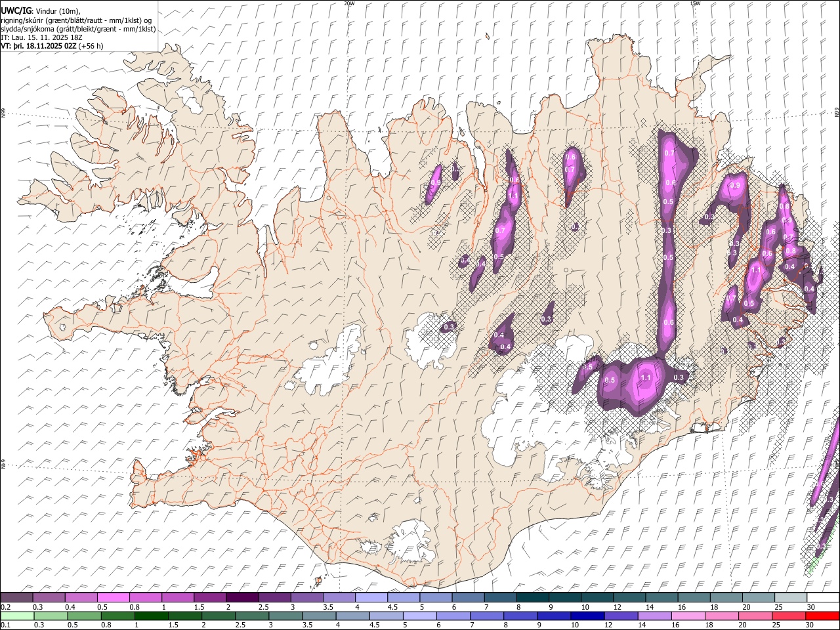Image resolution: width=840 pixels, height=630 pixels.
Task: Select the '30' label under lower legend
Action: coord(811,625)
